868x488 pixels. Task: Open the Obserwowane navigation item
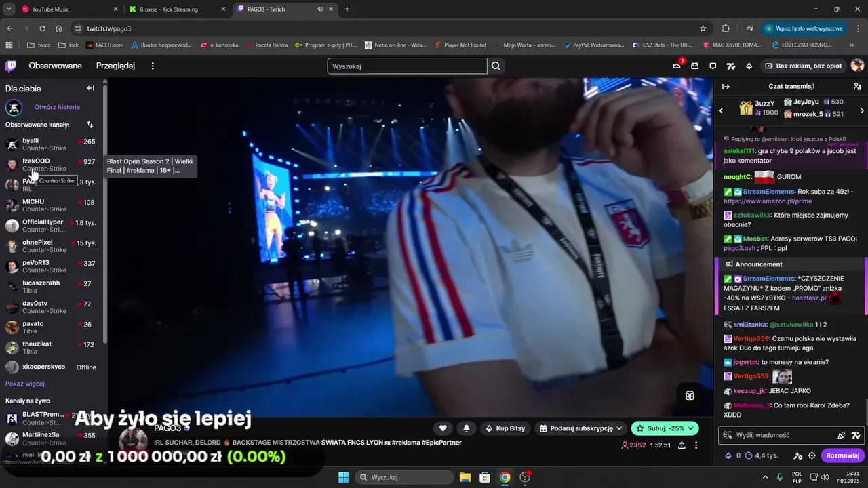point(55,66)
